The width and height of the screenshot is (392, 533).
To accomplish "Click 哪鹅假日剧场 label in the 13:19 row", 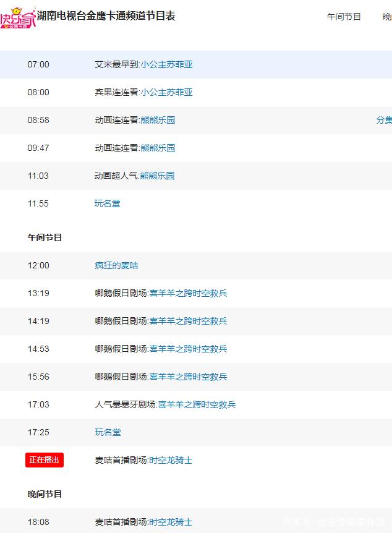I will [x=121, y=293].
